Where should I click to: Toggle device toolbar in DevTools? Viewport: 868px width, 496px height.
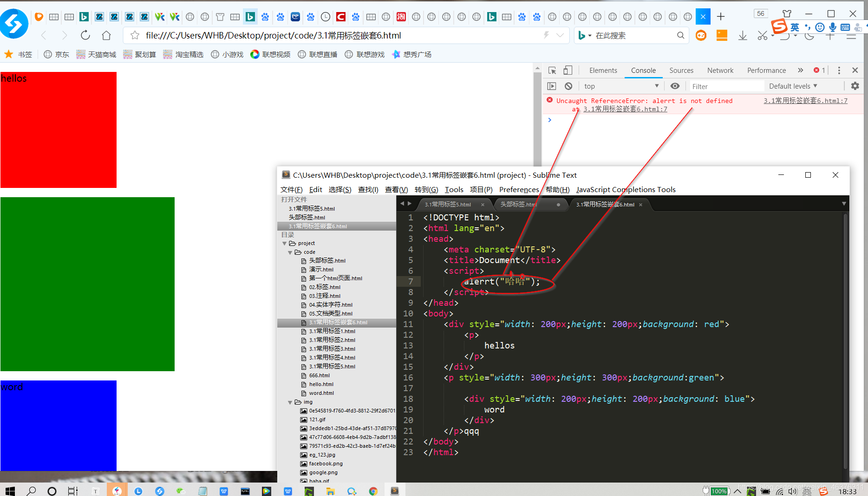point(568,71)
